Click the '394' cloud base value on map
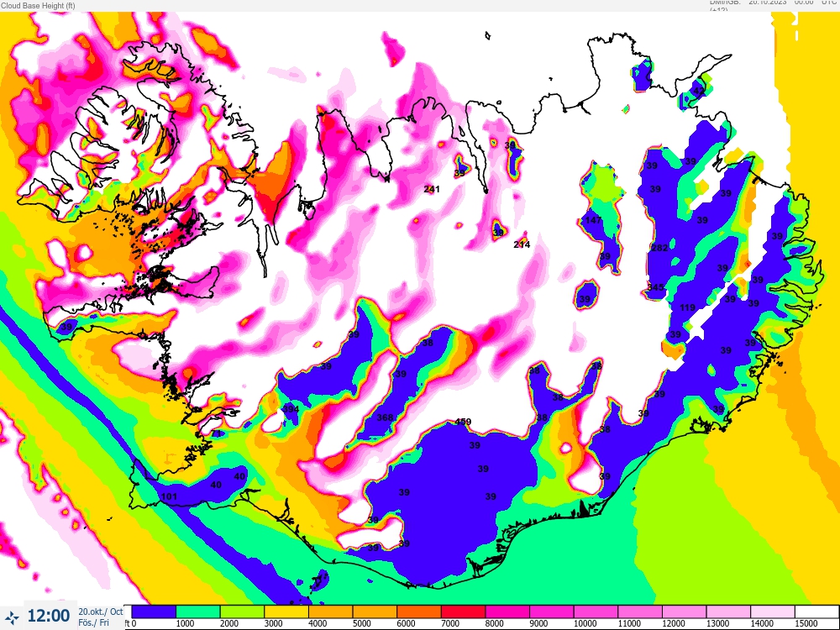 pos(291,409)
